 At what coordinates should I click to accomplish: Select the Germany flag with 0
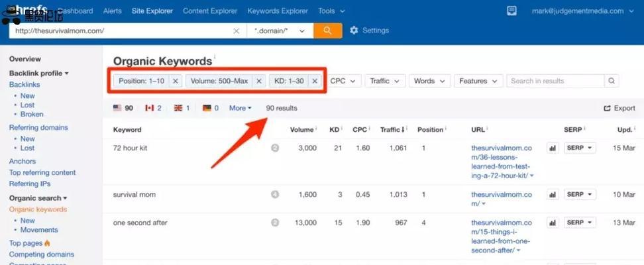click(x=211, y=108)
